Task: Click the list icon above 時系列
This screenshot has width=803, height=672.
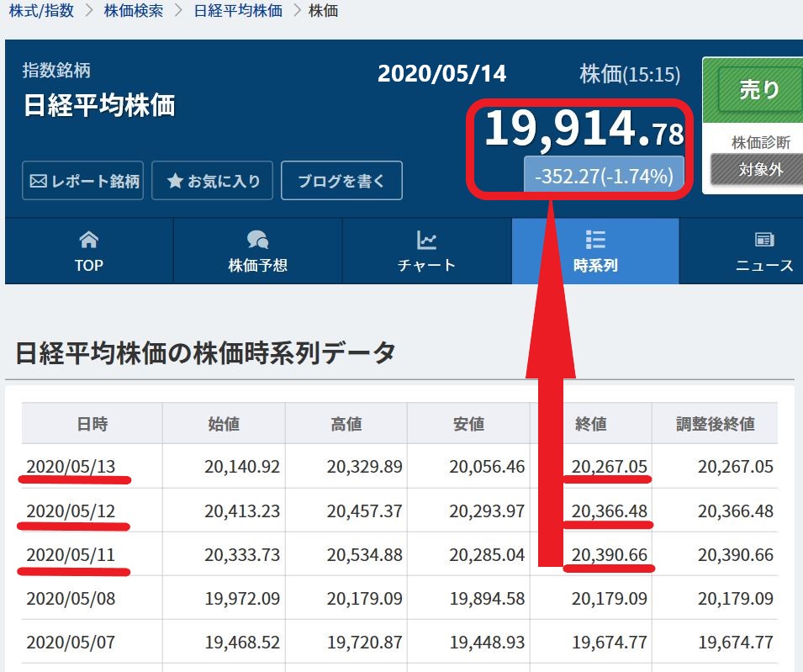Action: point(595,239)
